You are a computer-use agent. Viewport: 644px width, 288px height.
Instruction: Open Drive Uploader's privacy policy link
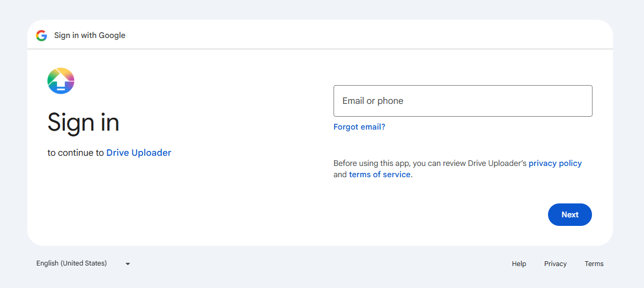coord(555,163)
